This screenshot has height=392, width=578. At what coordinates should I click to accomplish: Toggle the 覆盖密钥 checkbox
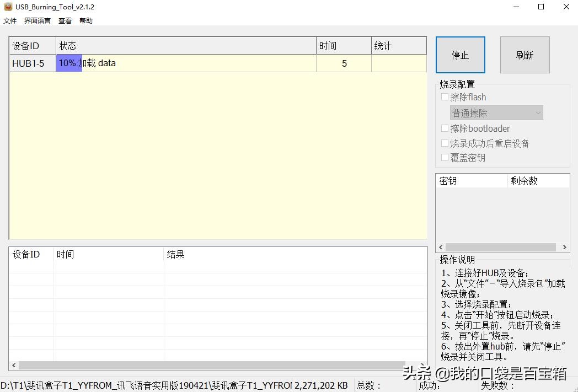click(445, 157)
